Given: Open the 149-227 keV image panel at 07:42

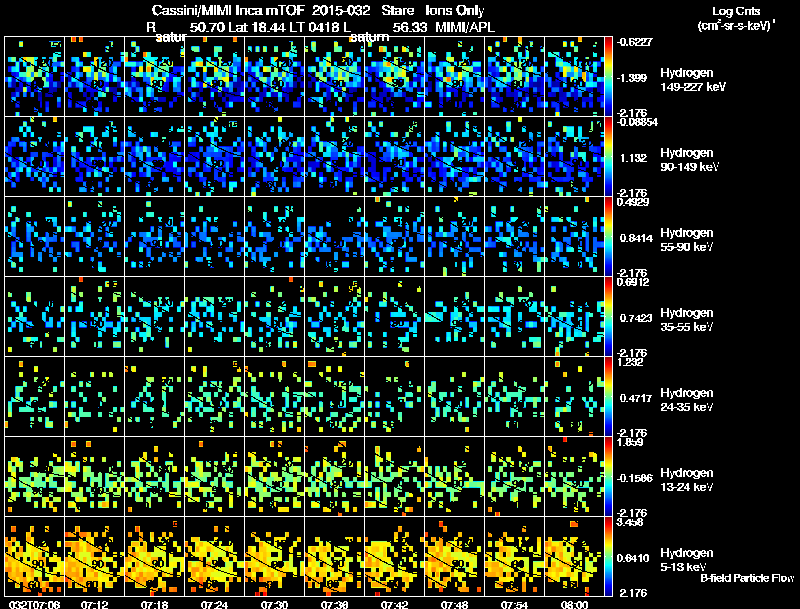Looking at the screenshot, I should (x=394, y=77).
